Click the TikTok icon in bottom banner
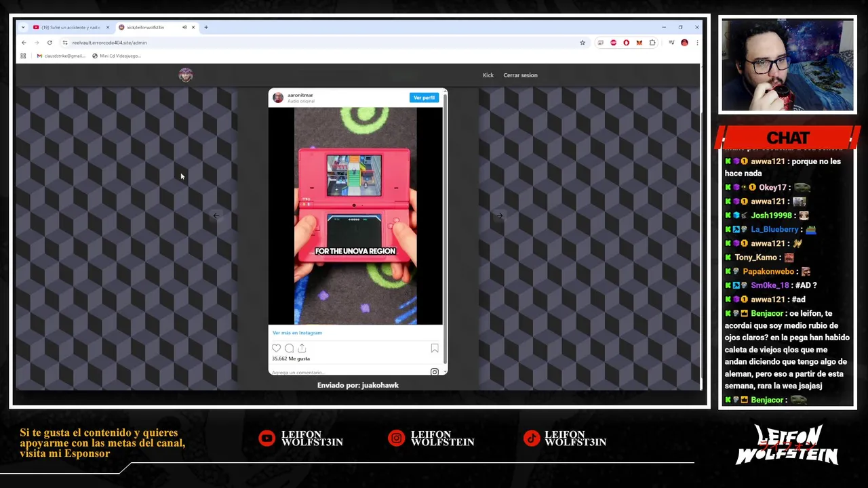 [x=532, y=439]
